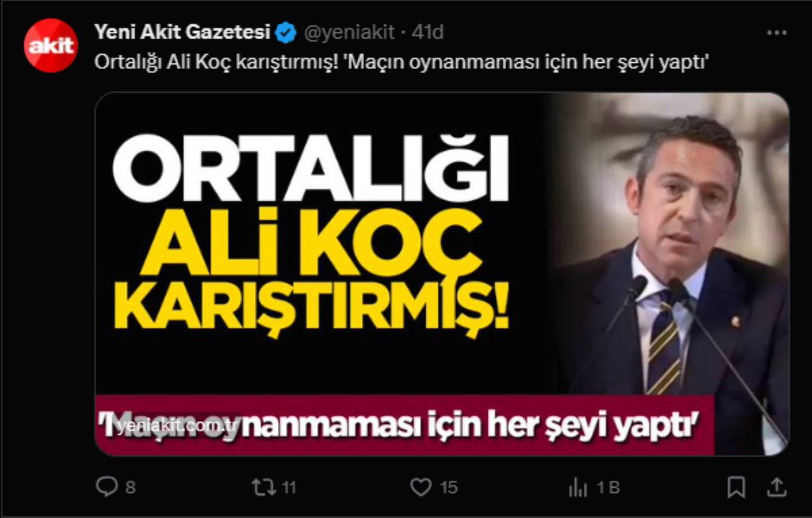Share the tweet using upload arrow icon
Image resolution: width=812 pixels, height=518 pixels.
click(x=777, y=487)
